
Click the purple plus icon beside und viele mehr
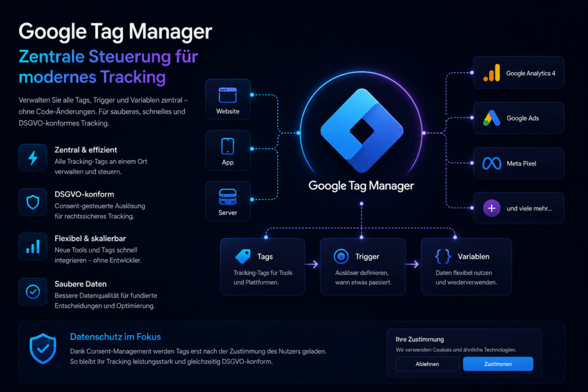tap(492, 208)
